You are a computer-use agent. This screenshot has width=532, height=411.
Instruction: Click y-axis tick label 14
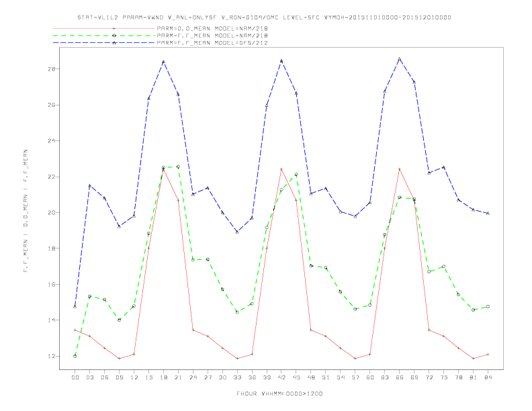click(x=52, y=320)
